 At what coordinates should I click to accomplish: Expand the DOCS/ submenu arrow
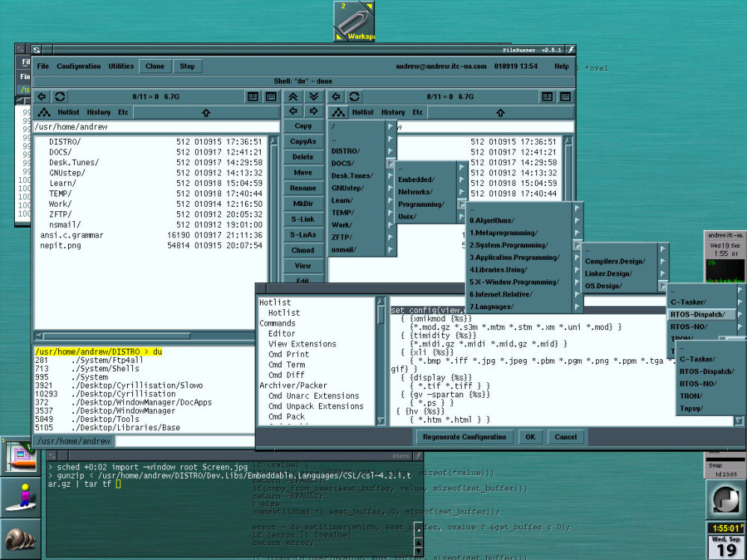pos(391,164)
